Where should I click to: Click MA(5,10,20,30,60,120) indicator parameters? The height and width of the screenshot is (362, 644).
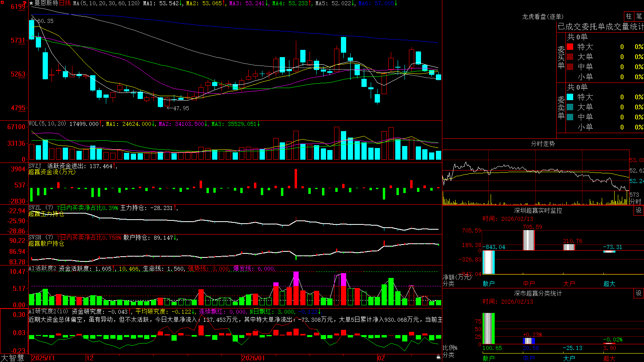point(106,3)
